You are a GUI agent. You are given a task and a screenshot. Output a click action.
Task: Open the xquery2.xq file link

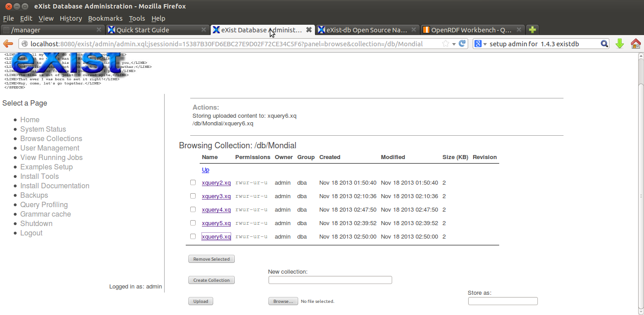[216, 183]
